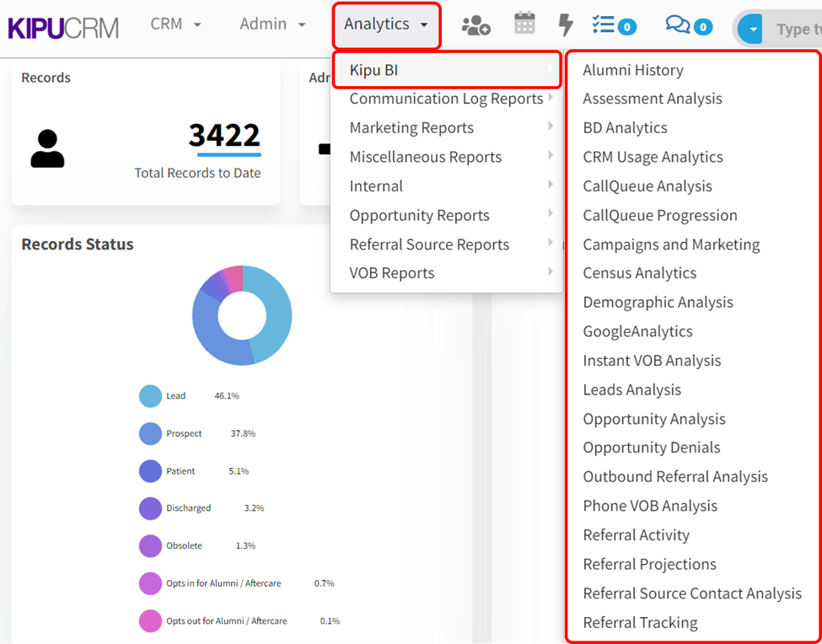Open GoogleAnalytics report link
This screenshot has height=644, width=822.
(x=637, y=331)
